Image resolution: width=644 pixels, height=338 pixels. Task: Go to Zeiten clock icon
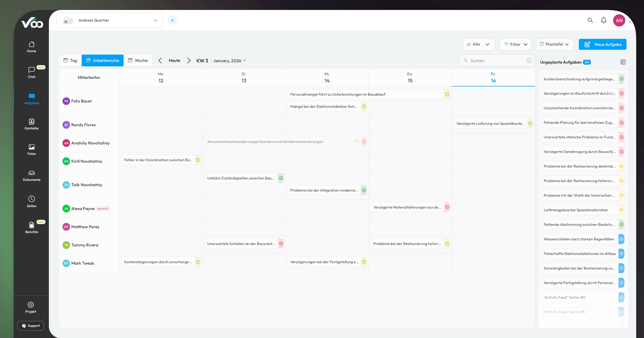pos(32,199)
